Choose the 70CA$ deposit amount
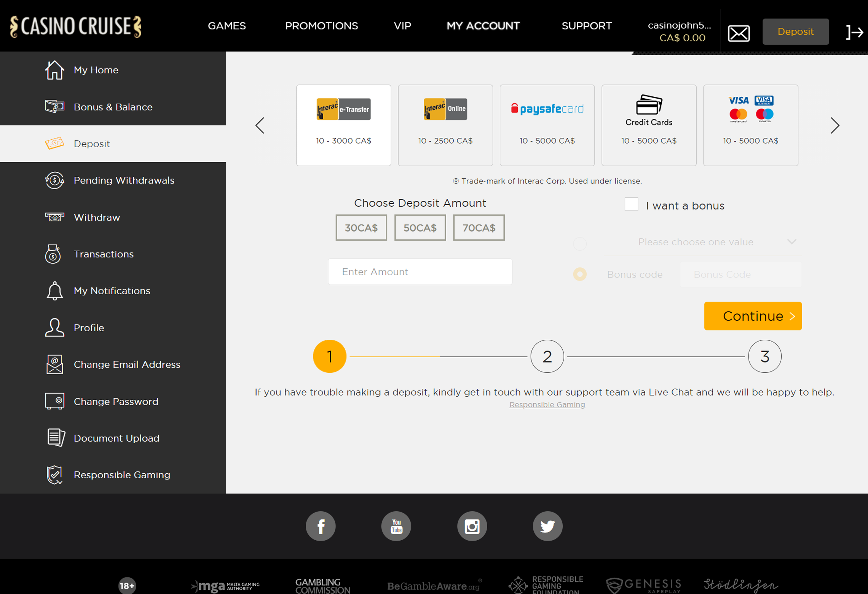Screen dimensions: 868x594 (x=479, y=228)
